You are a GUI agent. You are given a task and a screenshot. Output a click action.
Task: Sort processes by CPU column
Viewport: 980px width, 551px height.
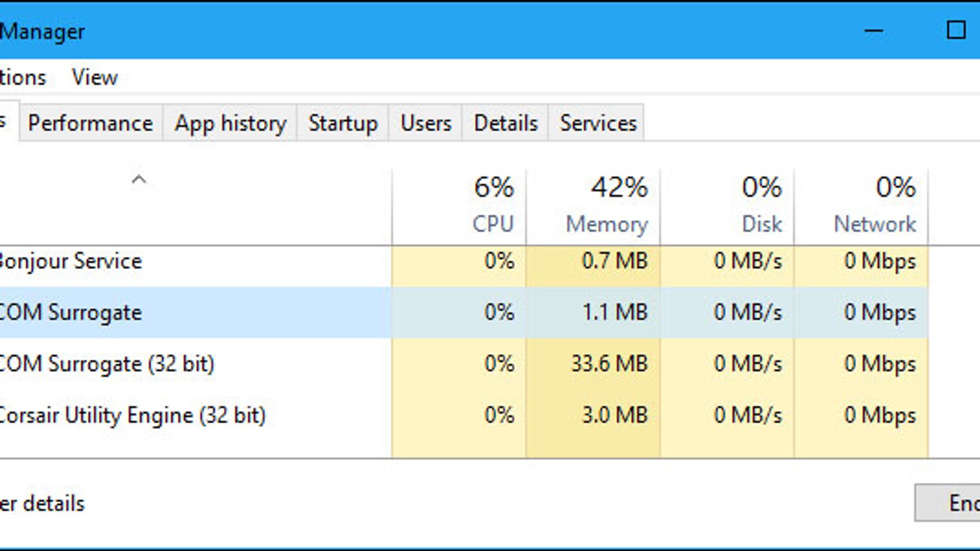point(459,207)
